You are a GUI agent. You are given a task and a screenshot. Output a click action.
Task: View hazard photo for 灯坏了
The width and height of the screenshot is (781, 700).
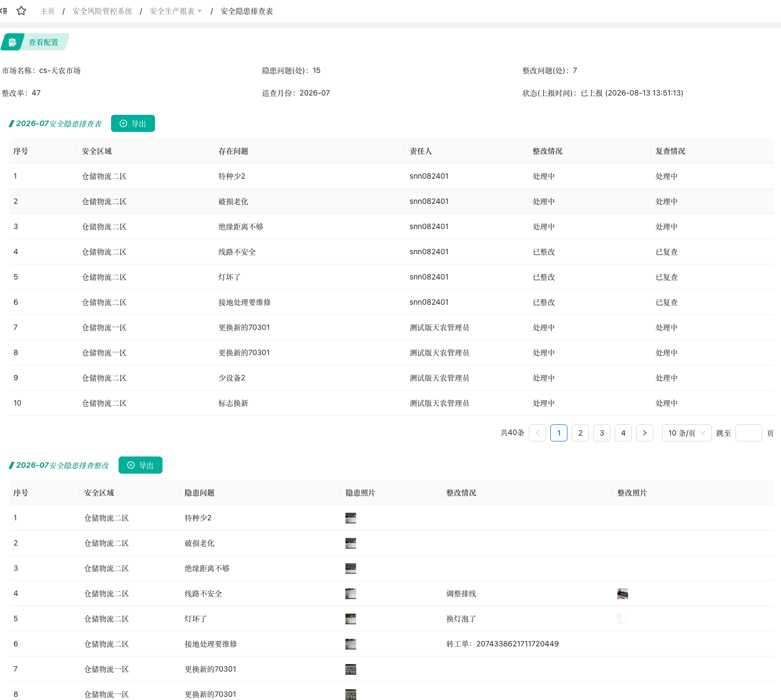point(351,619)
